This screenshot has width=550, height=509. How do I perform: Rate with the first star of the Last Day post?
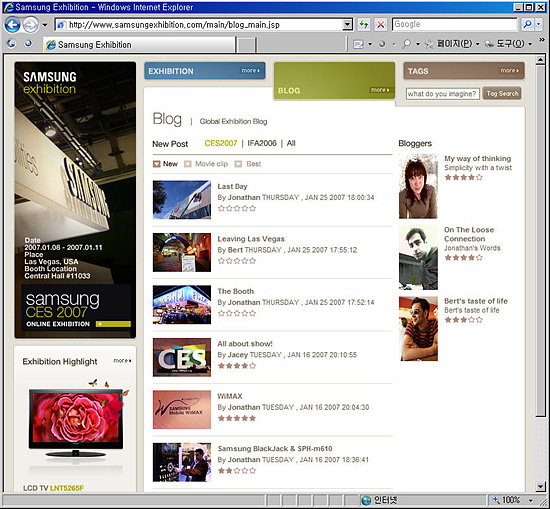(x=221, y=208)
